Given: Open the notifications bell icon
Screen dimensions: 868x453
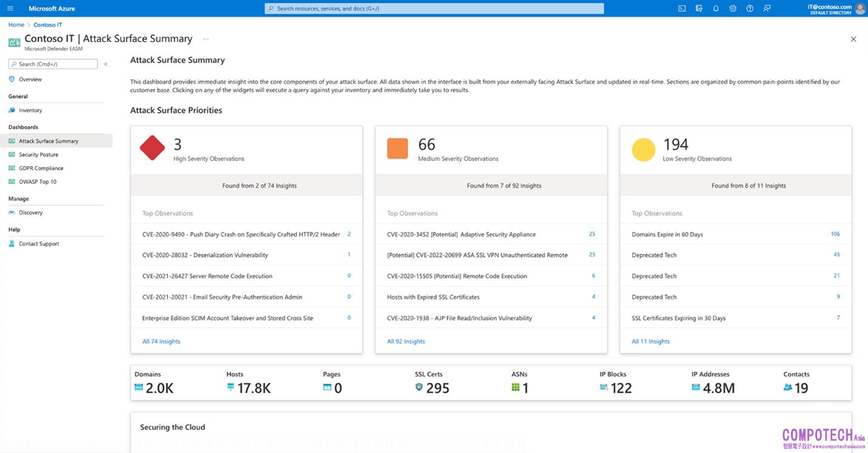Looking at the screenshot, I should 716,8.
